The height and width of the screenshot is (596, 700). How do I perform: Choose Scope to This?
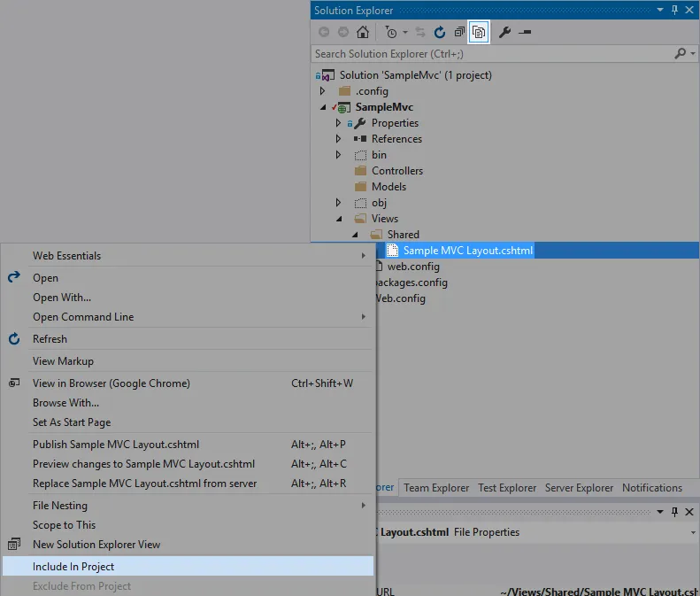tap(188, 525)
